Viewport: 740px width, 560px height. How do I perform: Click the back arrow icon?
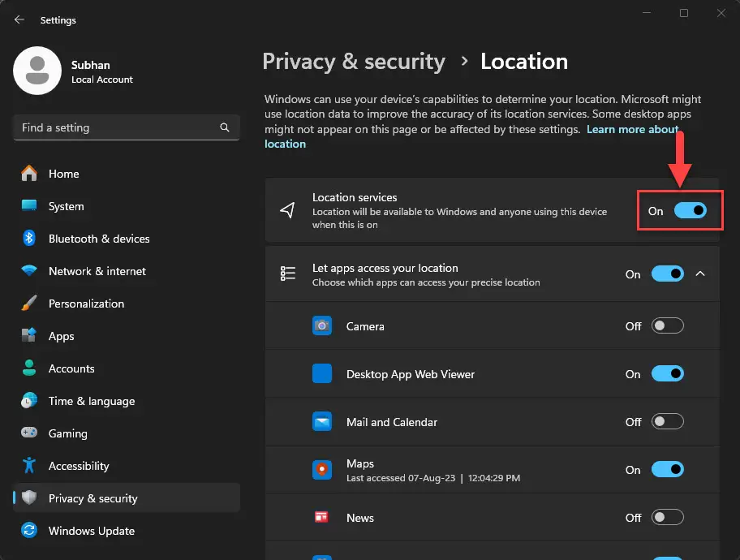tap(19, 19)
